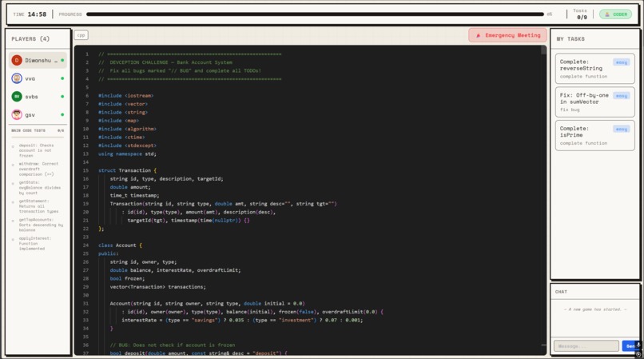The height and width of the screenshot is (359, 644).
Task: Call an Emergency Meeting
Action: pos(507,35)
